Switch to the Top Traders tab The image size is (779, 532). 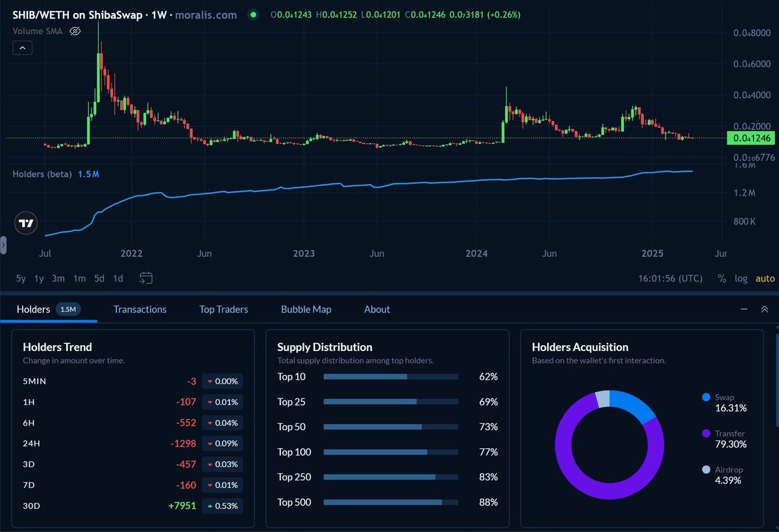point(223,309)
